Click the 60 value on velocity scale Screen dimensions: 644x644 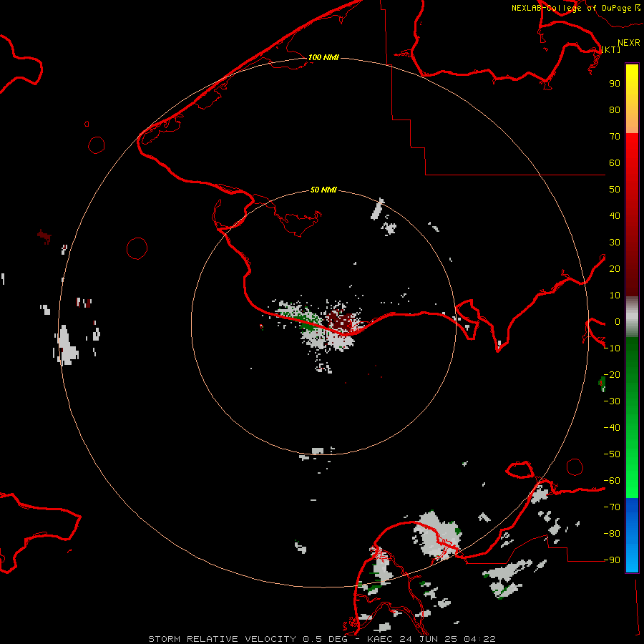point(615,163)
